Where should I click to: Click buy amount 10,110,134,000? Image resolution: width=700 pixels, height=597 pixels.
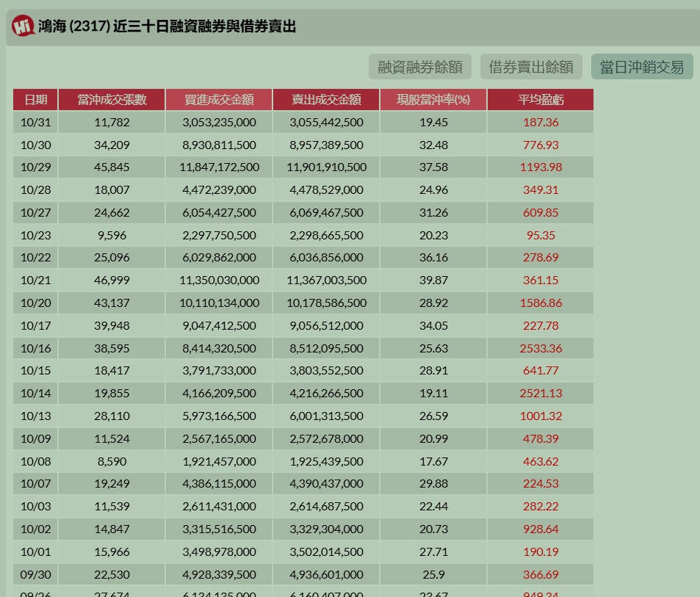click(x=219, y=303)
